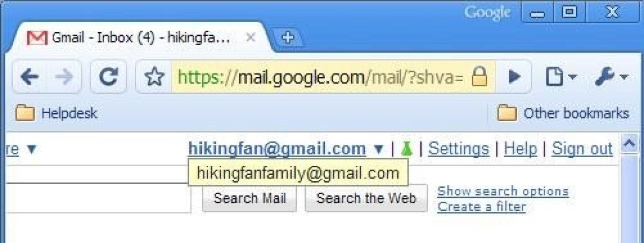644x243 pixels.
Task: Click the Go play arrow beside address bar
Action: click(514, 77)
